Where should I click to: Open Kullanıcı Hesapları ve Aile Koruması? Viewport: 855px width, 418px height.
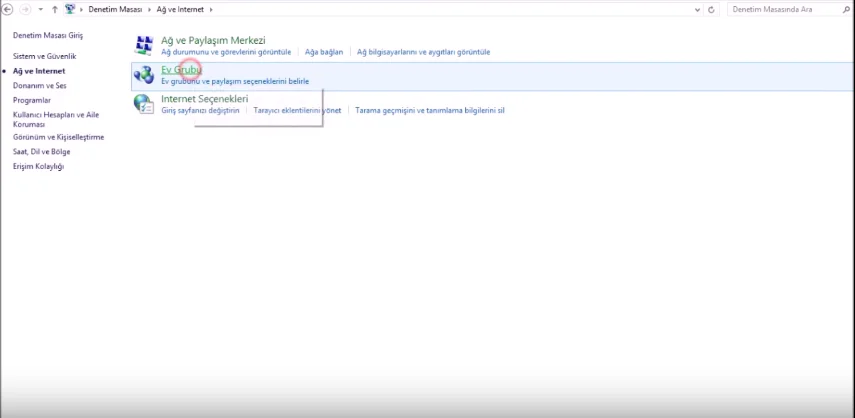(56, 119)
